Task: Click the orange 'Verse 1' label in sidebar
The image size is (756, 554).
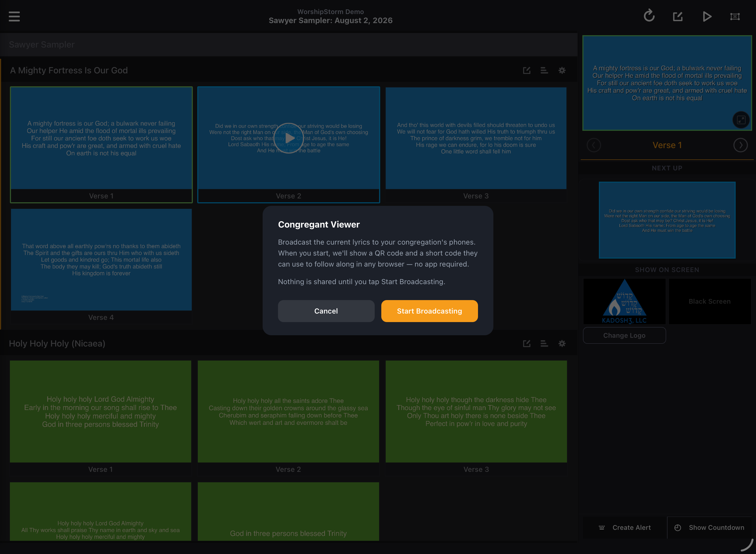Action: tap(667, 145)
